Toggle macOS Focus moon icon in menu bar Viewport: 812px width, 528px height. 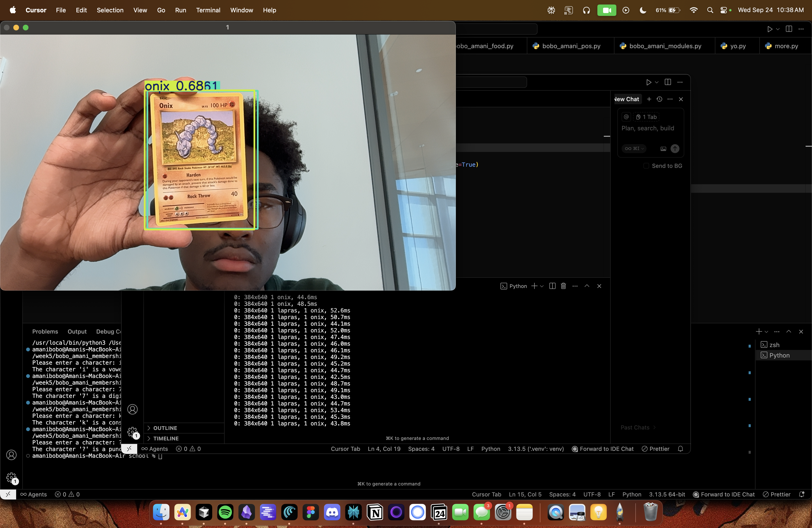643,10
